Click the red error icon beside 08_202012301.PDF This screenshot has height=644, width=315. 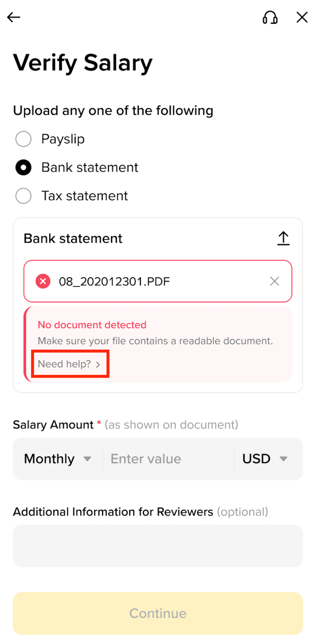click(x=43, y=281)
